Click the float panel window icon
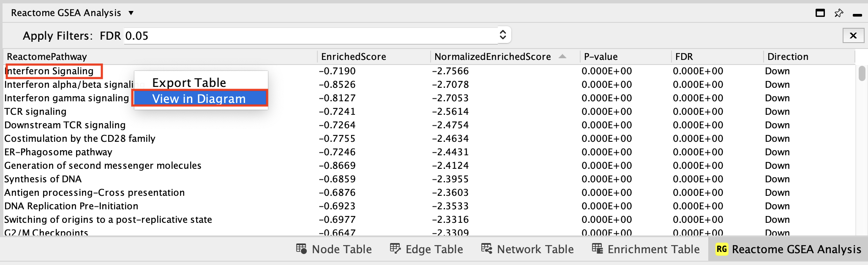The image size is (868, 265). coord(820,13)
